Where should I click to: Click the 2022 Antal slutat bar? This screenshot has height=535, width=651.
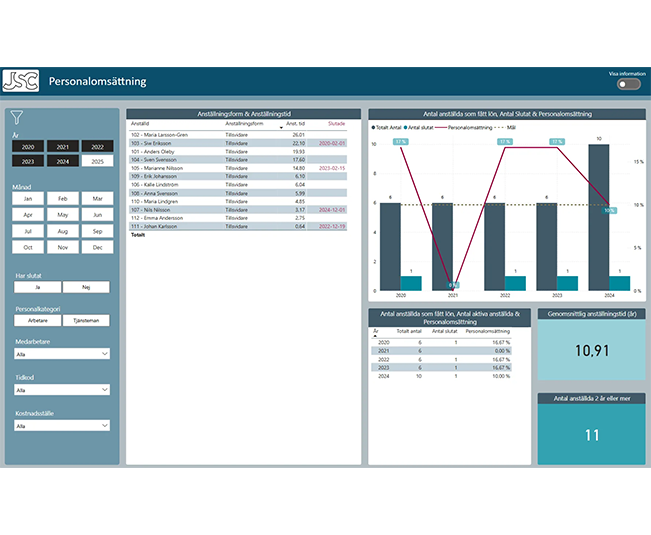click(515, 283)
